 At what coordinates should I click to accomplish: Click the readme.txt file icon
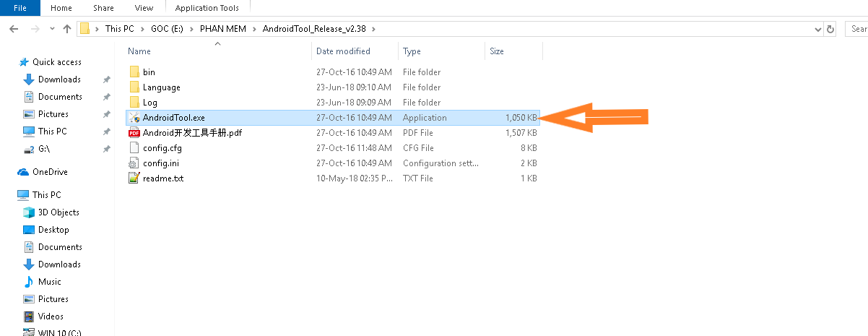click(x=134, y=178)
